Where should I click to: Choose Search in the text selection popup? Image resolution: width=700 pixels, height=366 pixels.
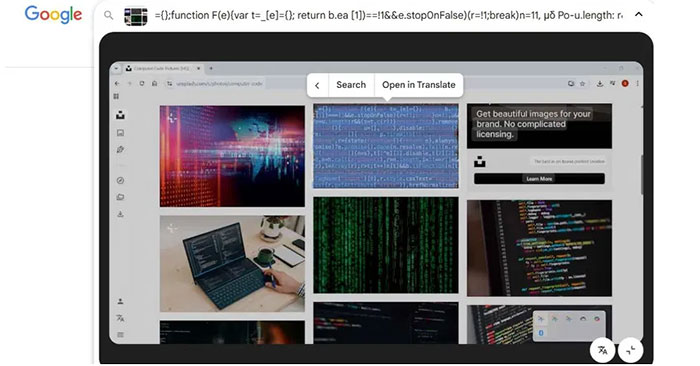pos(351,85)
